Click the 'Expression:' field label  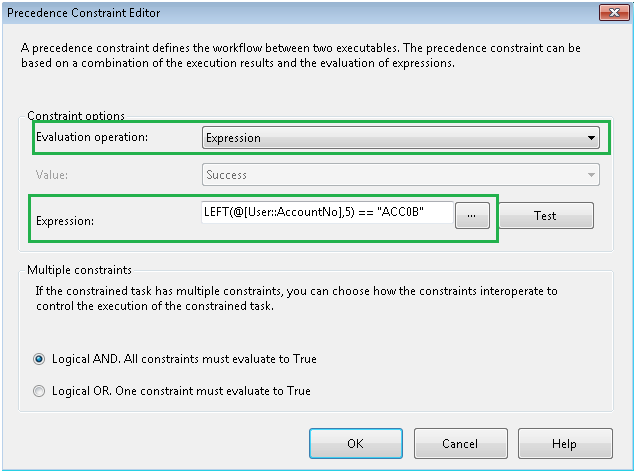tap(65, 221)
